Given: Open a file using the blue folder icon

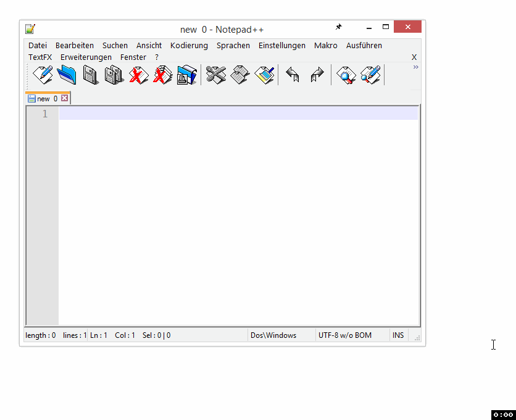Looking at the screenshot, I should tap(66, 75).
